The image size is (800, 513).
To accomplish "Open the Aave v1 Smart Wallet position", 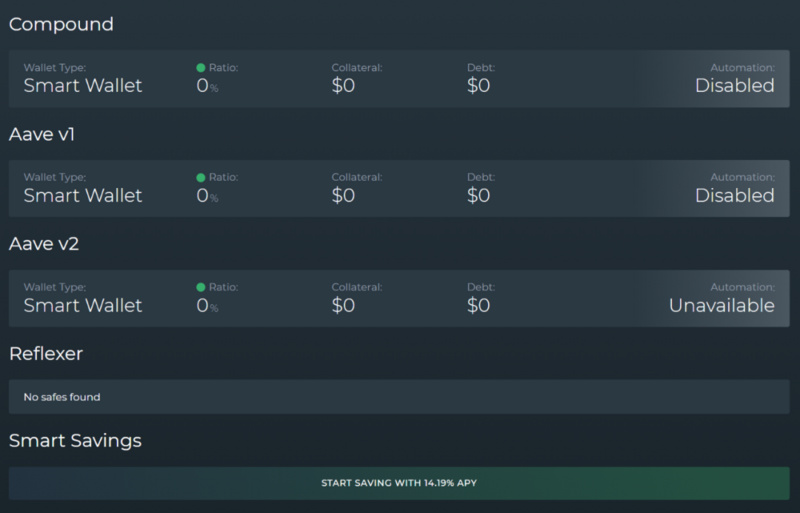I will tap(83, 196).
